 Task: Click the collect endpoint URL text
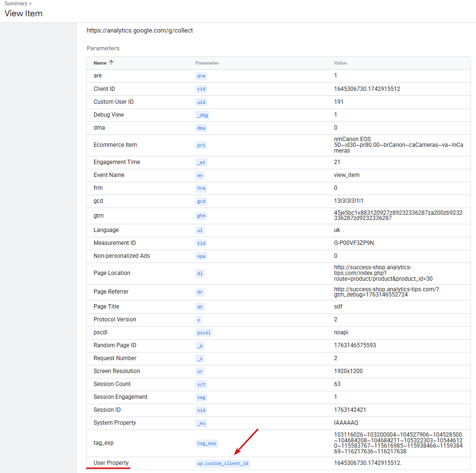pyautogui.click(x=140, y=31)
